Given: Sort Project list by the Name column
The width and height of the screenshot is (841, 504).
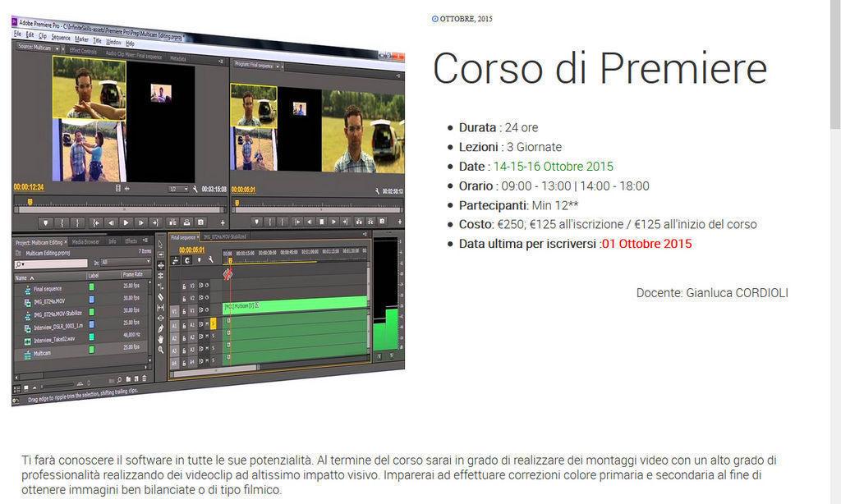Looking at the screenshot, I should 25,277.
